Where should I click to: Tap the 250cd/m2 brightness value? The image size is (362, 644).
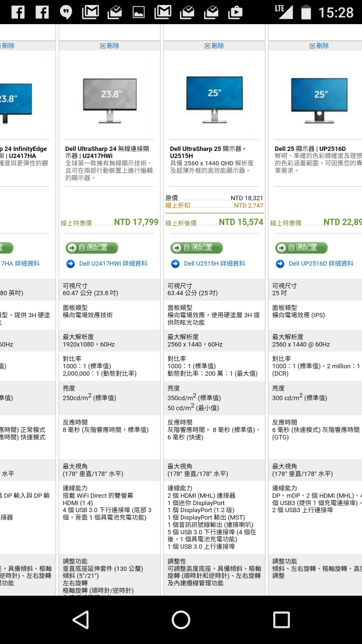[89, 397]
